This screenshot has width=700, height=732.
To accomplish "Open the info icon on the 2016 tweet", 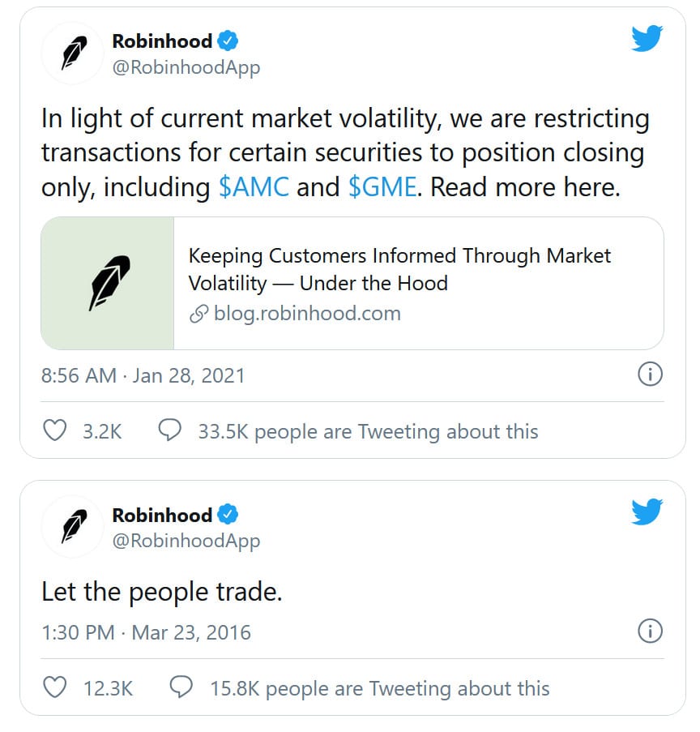I will click(x=650, y=631).
